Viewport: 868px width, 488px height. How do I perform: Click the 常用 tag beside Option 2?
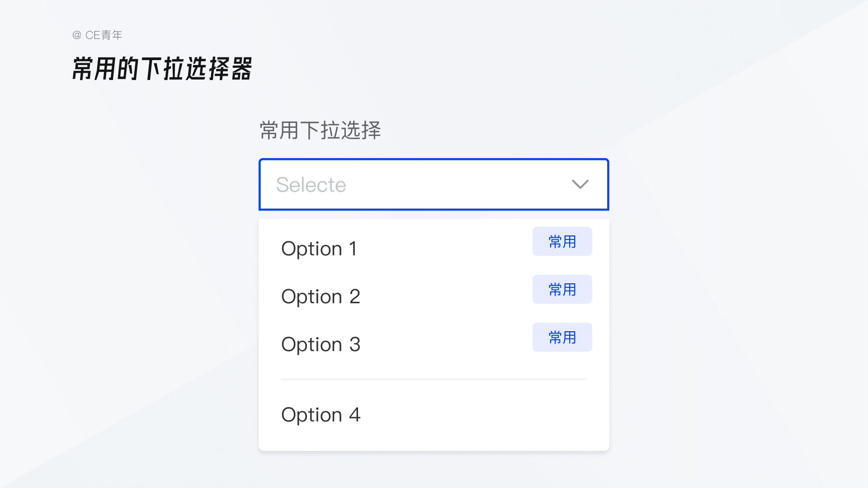562,290
